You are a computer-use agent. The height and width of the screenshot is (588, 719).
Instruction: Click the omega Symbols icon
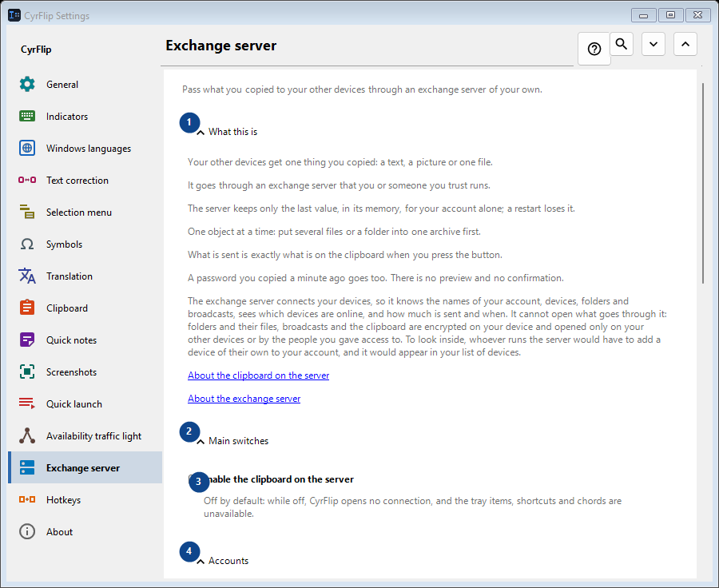click(27, 244)
